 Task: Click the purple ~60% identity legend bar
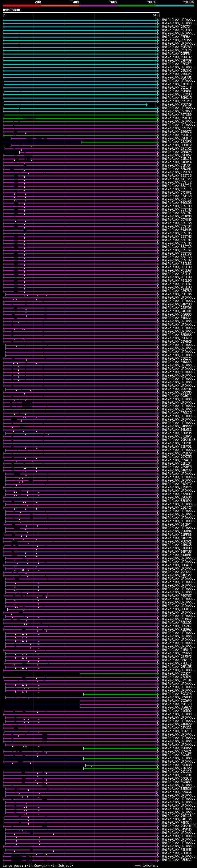click(x=98, y=6)
